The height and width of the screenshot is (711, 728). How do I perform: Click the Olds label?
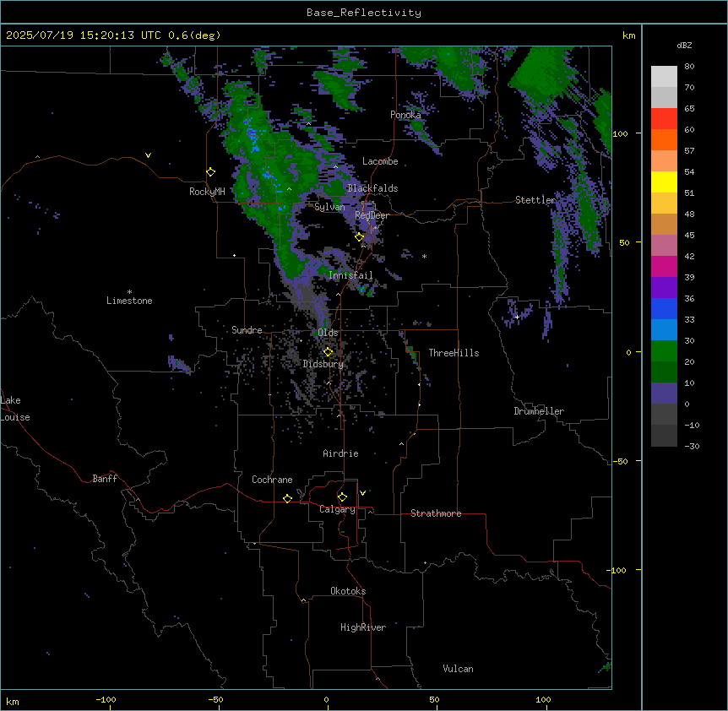pos(328,333)
